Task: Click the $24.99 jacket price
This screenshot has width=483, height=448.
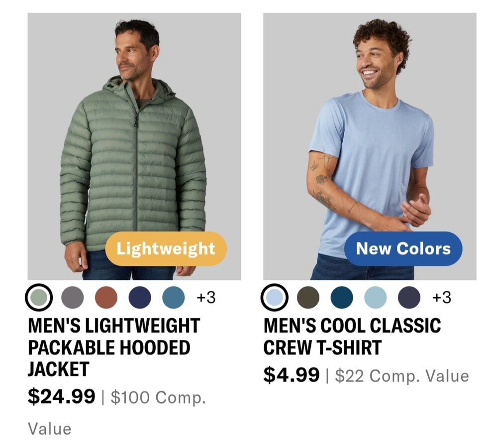Action: click(x=62, y=397)
